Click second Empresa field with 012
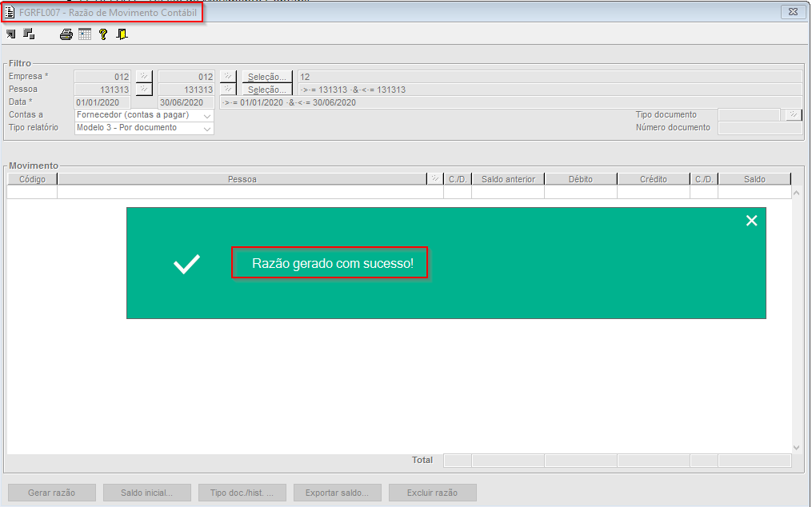The height and width of the screenshot is (507, 812). [x=186, y=77]
